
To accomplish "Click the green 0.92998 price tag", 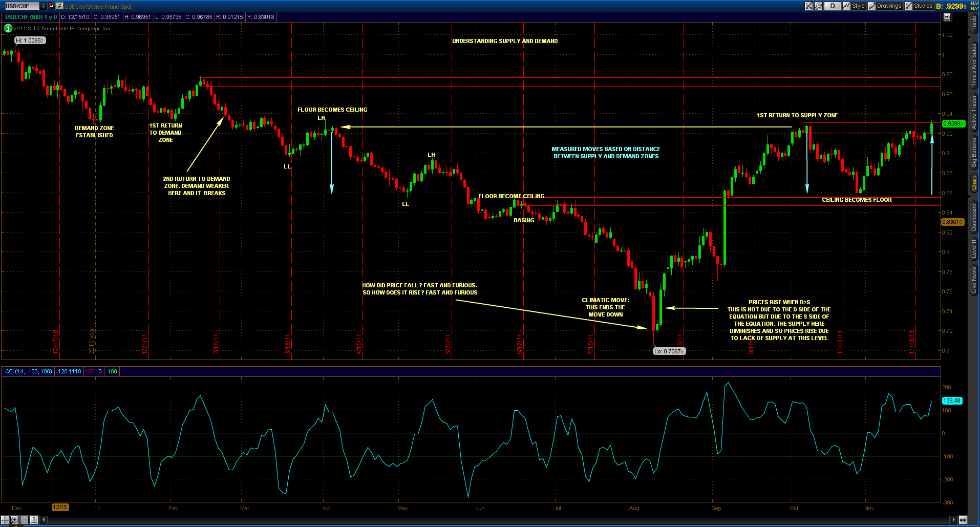I will (x=953, y=123).
